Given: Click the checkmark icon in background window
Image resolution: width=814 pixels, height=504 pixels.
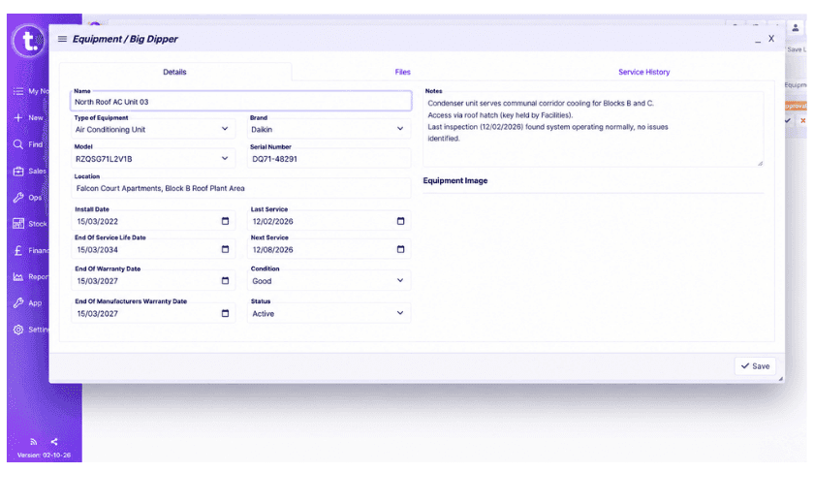Looking at the screenshot, I should click(x=788, y=120).
